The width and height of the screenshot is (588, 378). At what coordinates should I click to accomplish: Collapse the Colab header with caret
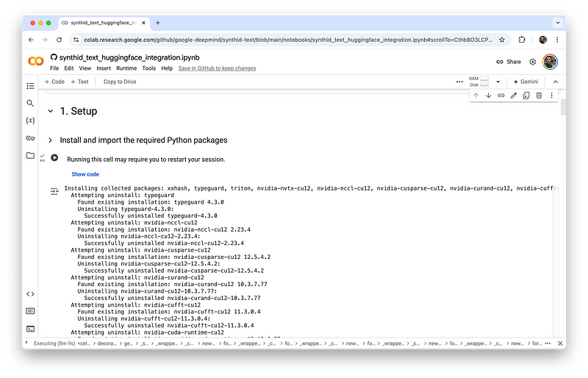click(556, 82)
